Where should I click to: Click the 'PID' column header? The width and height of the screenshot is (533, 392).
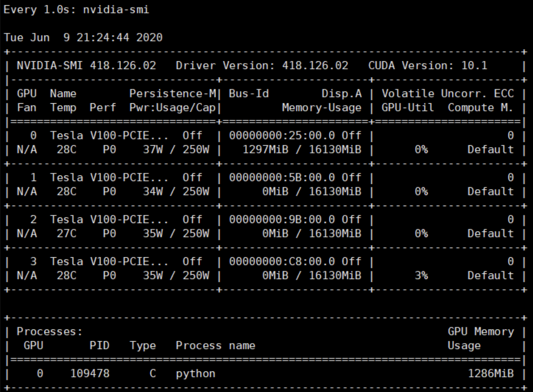pos(100,346)
